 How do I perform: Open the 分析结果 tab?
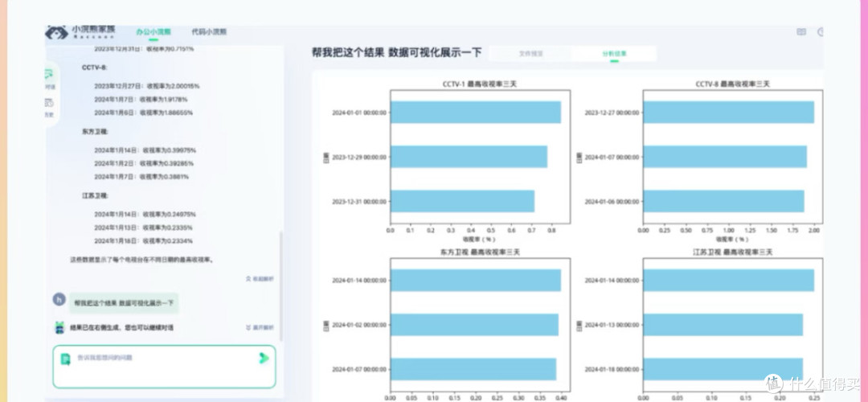(615, 54)
